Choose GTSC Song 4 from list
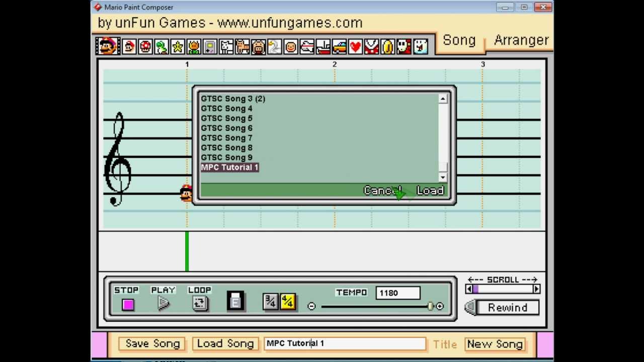The image size is (644, 362). (x=227, y=109)
